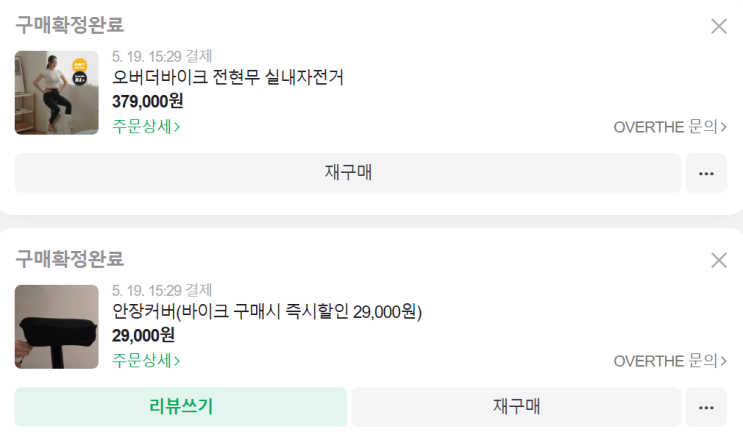Click 구매확정완료 status on the 실내자전거 card
The image size is (743, 435).
click(x=70, y=25)
